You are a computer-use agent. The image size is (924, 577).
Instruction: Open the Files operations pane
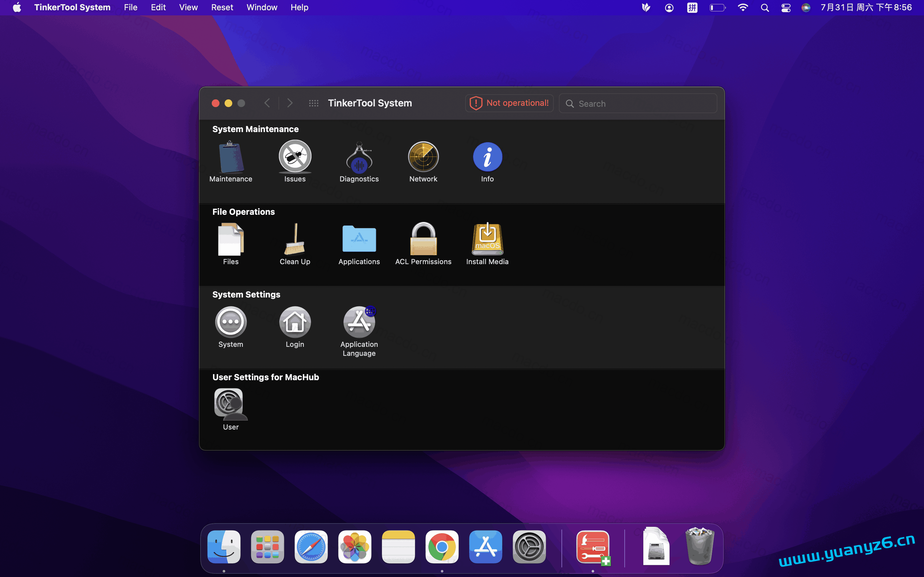[x=231, y=240]
